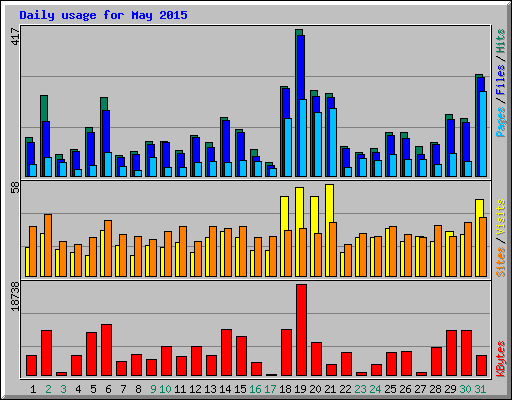Click the Visits legend label

point(501,218)
